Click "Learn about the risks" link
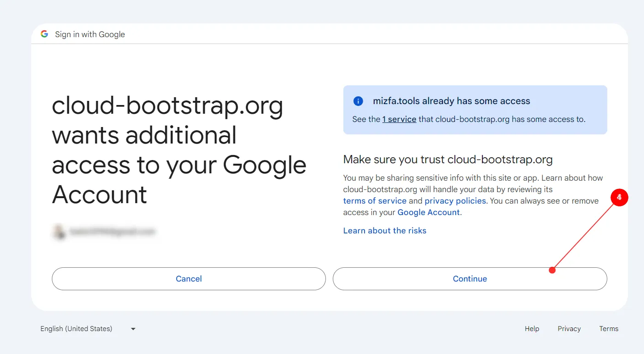The image size is (644, 354). point(385,231)
